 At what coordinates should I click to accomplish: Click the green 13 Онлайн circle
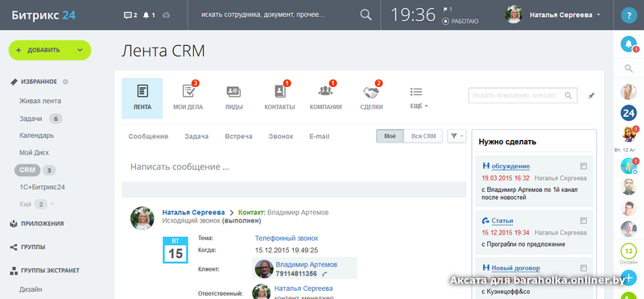[629, 251]
